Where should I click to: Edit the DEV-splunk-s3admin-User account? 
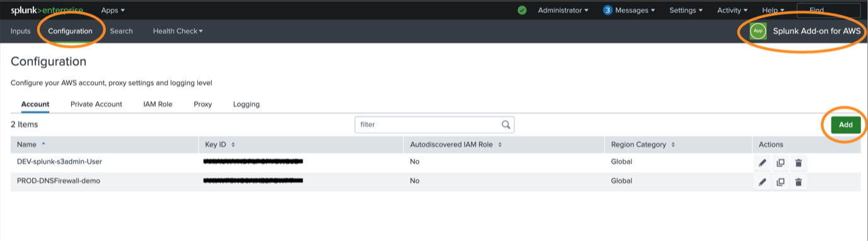click(x=762, y=163)
